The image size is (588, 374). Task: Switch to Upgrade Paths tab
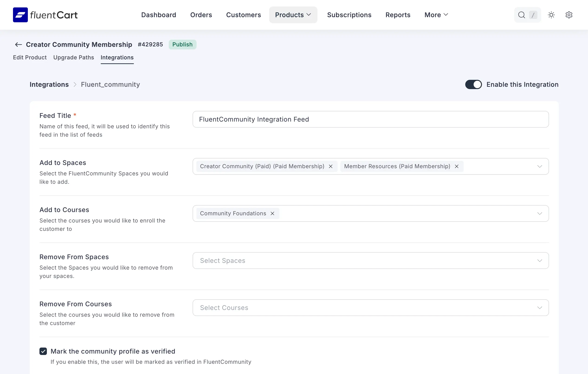point(74,57)
